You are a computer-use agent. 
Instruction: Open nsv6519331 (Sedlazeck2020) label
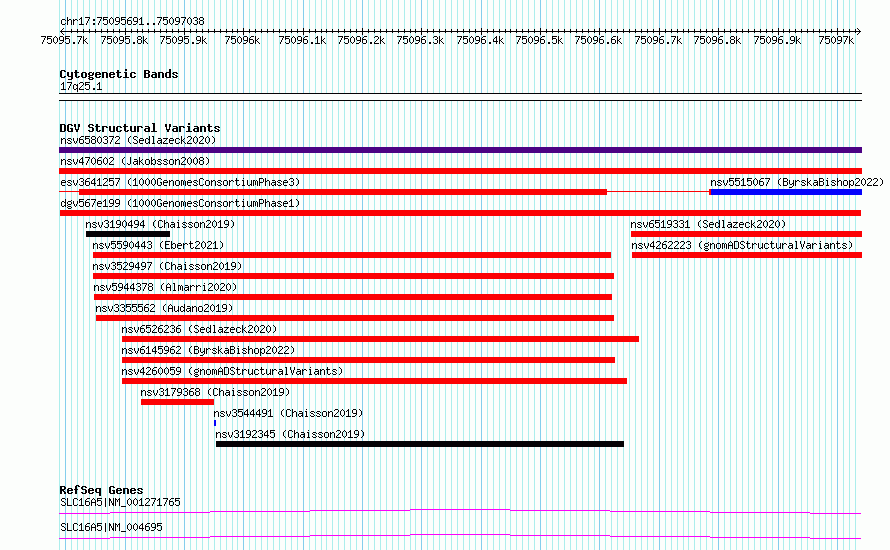708,224
